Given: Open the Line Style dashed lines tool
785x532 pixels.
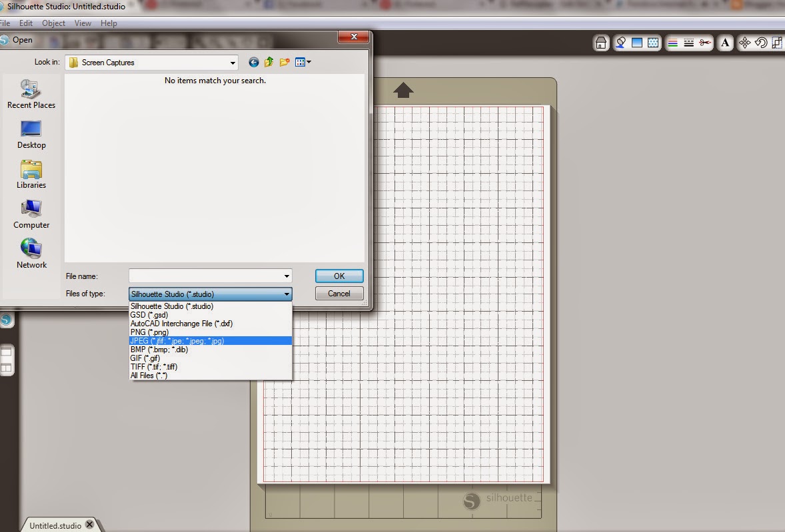Looking at the screenshot, I should [689, 43].
